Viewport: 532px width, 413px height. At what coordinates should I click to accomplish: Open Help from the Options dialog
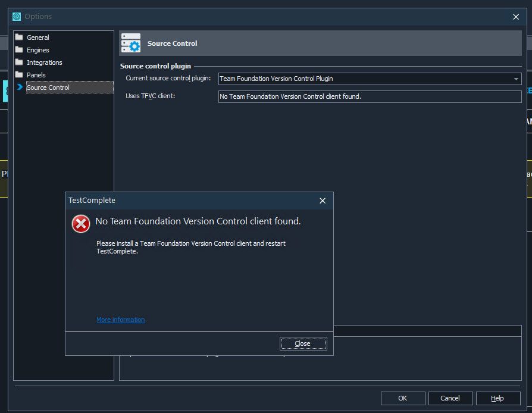pyautogui.click(x=497, y=398)
